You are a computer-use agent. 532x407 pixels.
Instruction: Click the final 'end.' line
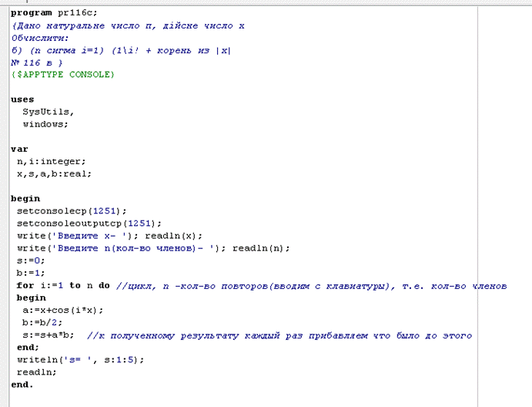pos(22,385)
